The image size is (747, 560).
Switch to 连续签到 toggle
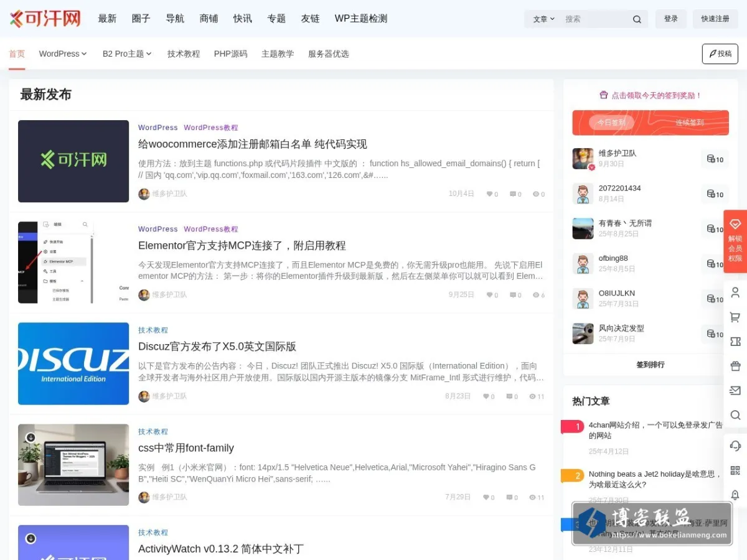690,123
